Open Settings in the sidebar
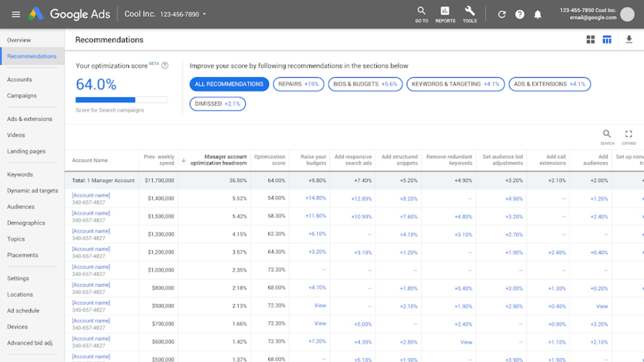This screenshot has height=362, width=644. pos(18,278)
